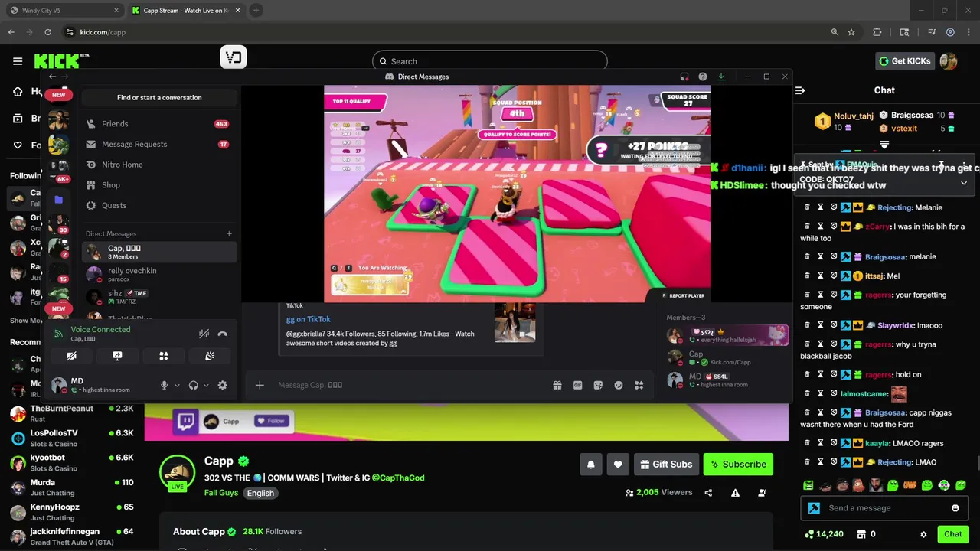Open the Fall Guys category link
Screen dimensions: 980x551
[221, 493]
